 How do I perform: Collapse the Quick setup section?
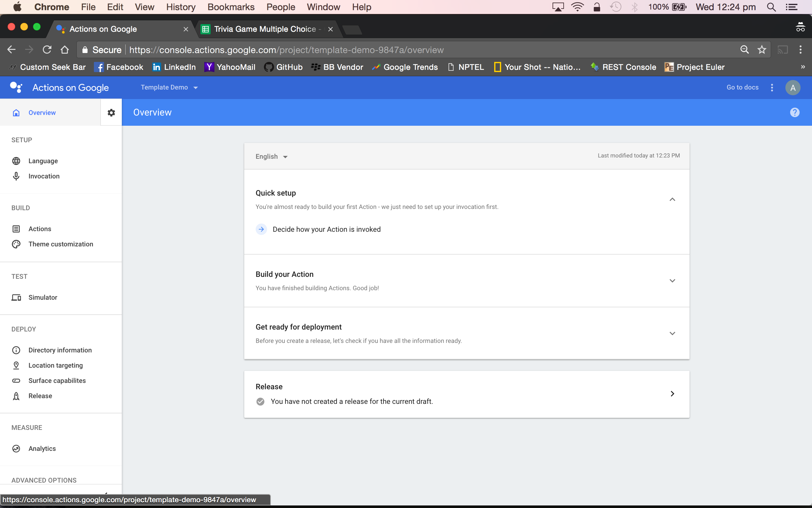pyautogui.click(x=672, y=200)
